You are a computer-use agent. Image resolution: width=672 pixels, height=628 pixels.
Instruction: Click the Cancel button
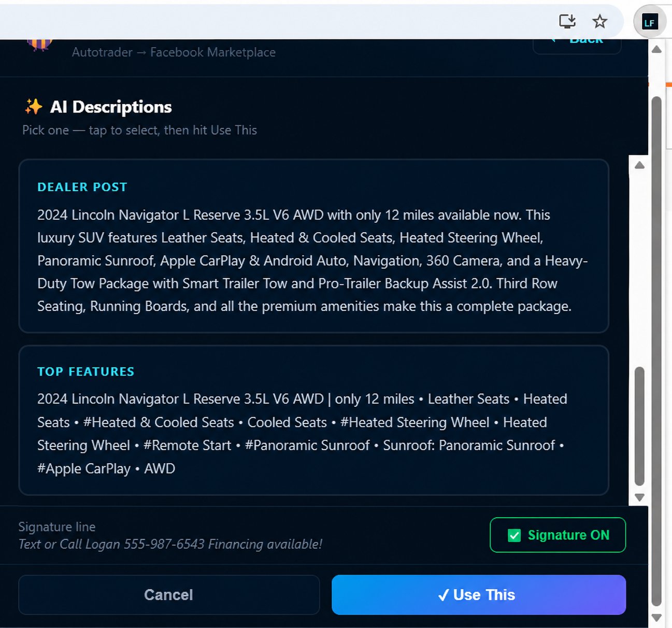(x=169, y=595)
